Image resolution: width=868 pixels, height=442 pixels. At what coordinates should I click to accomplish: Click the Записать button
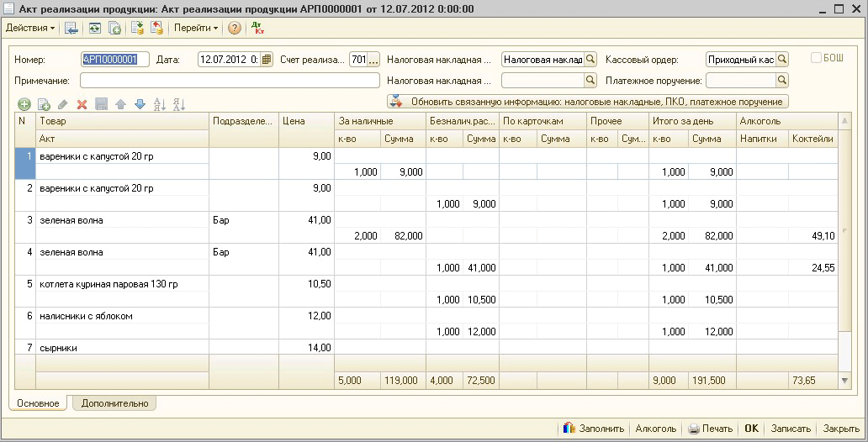coord(791,429)
